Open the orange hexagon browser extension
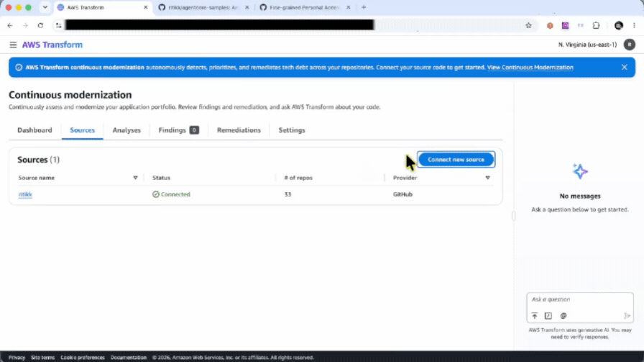644x362 pixels. (550, 25)
